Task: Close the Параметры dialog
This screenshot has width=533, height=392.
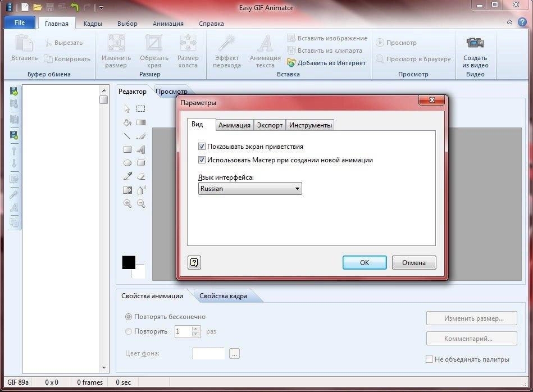Action: pyautogui.click(x=432, y=99)
